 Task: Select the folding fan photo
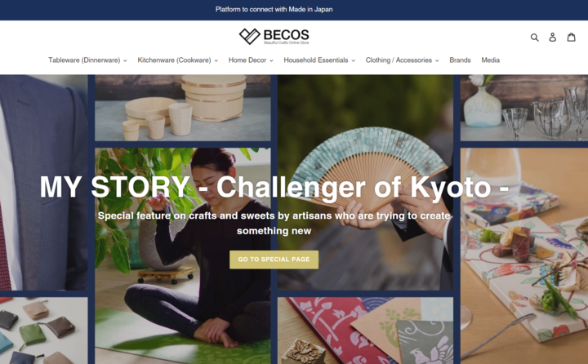tap(365, 182)
